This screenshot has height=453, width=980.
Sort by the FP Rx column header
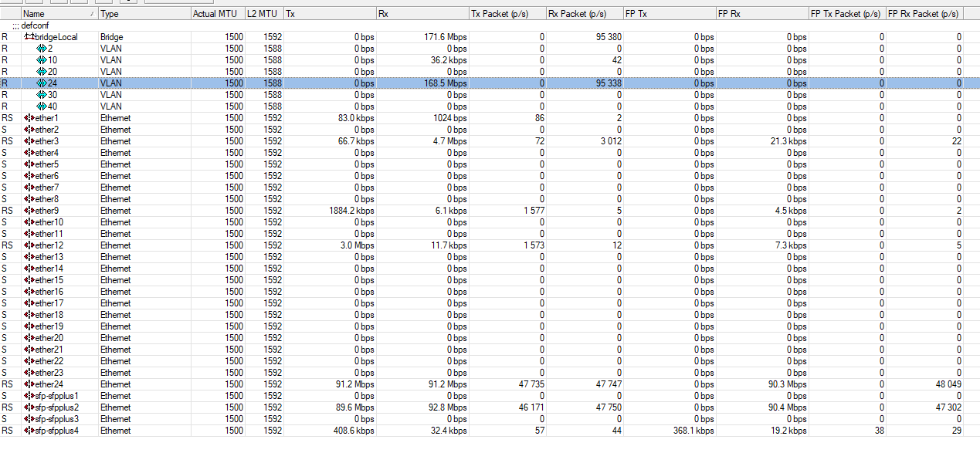point(762,14)
